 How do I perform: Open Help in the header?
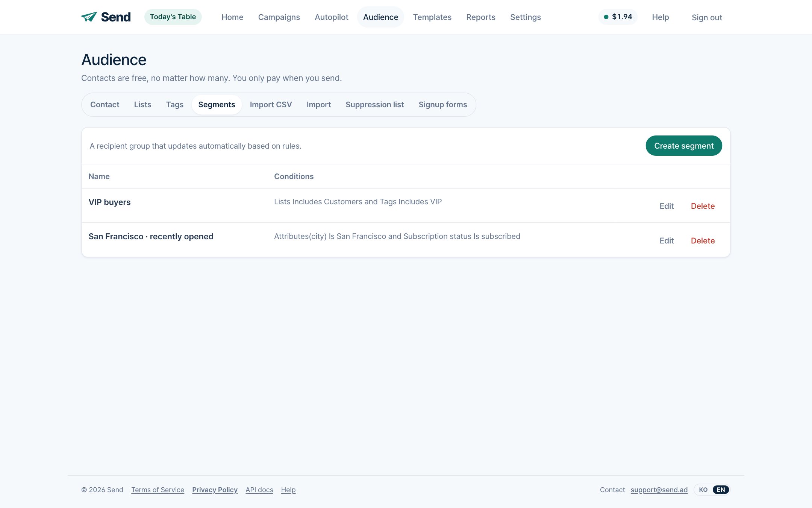point(661,17)
